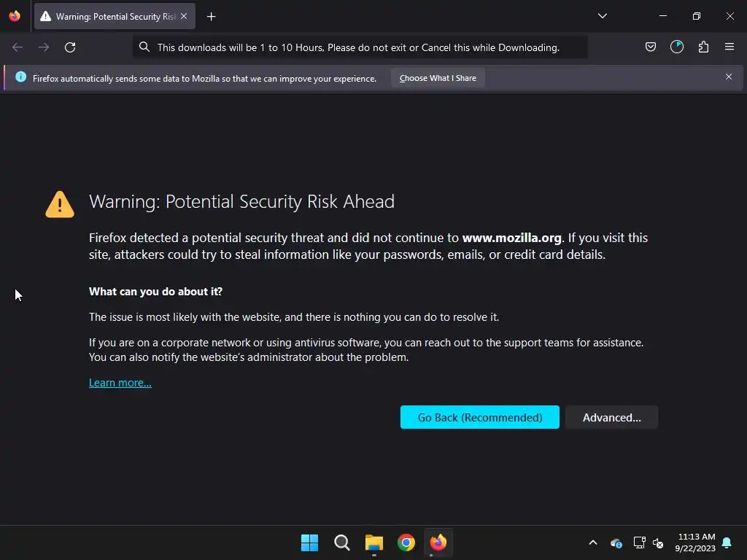Open Google Chrome from taskbar

[x=406, y=542]
